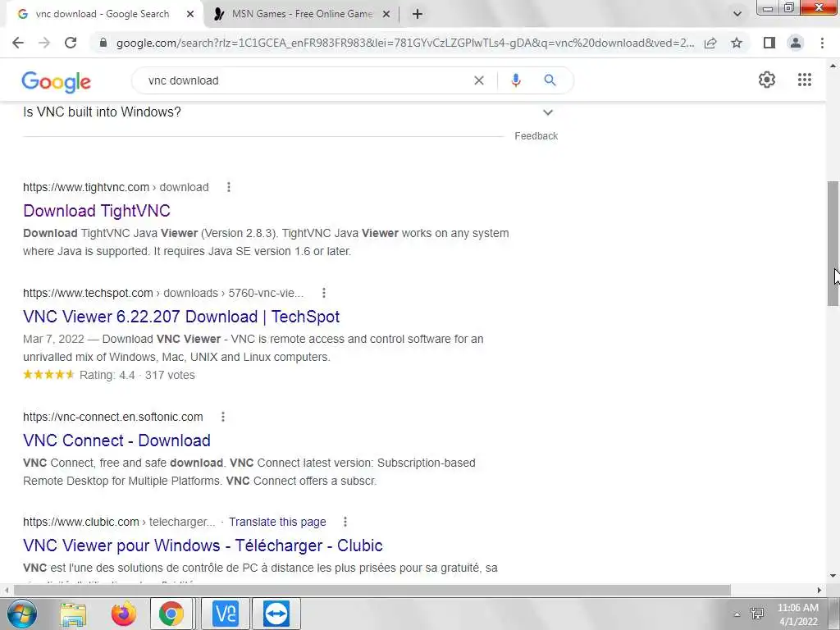Viewport: 840px width, 630px height.
Task: Launch Firefox from the taskbar
Action: point(123,614)
